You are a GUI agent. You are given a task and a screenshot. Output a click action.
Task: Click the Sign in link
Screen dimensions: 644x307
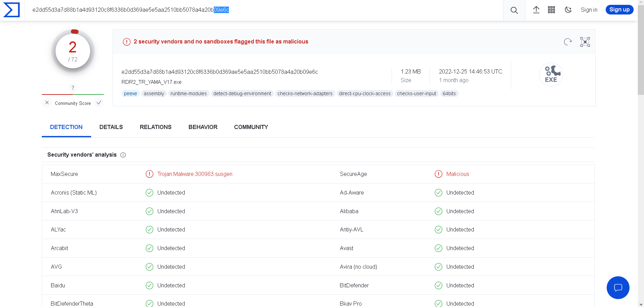(x=589, y=10)
